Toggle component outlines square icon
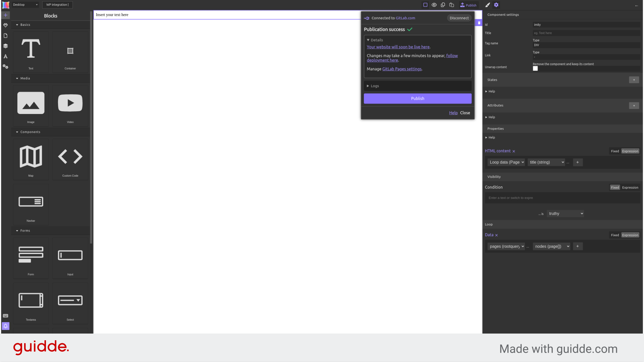 pos(425,5)
